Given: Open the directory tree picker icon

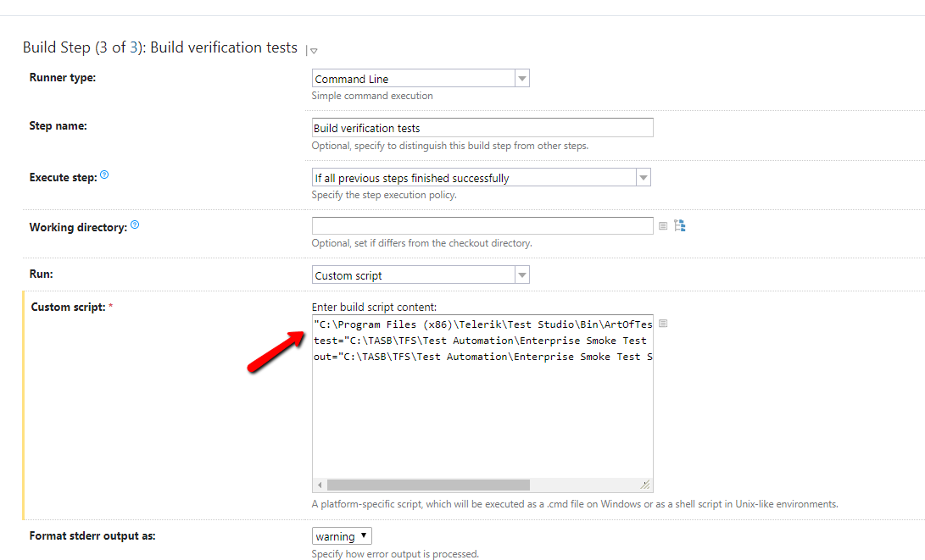Looking at the screenshot, I should (679, 225).
